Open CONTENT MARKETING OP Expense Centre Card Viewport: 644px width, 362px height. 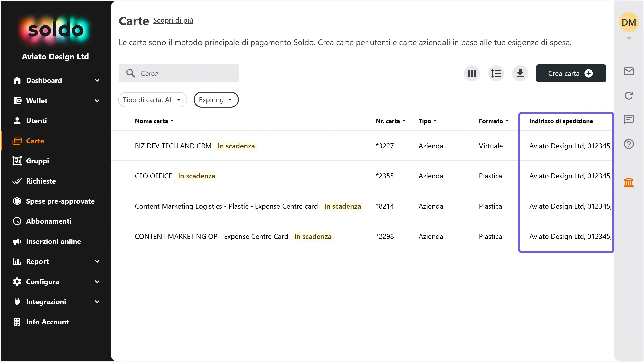[211, 236]
